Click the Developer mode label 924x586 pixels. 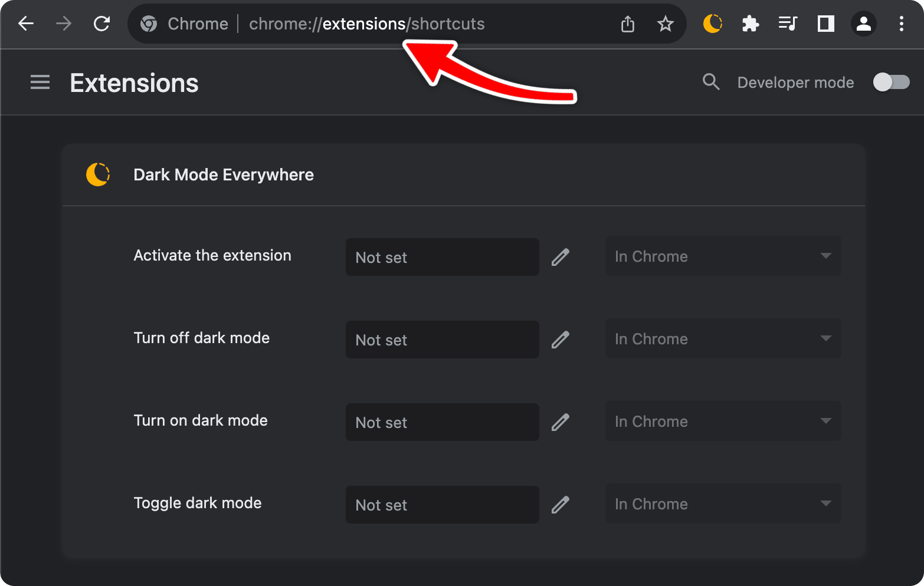click(x=795, y=83)
